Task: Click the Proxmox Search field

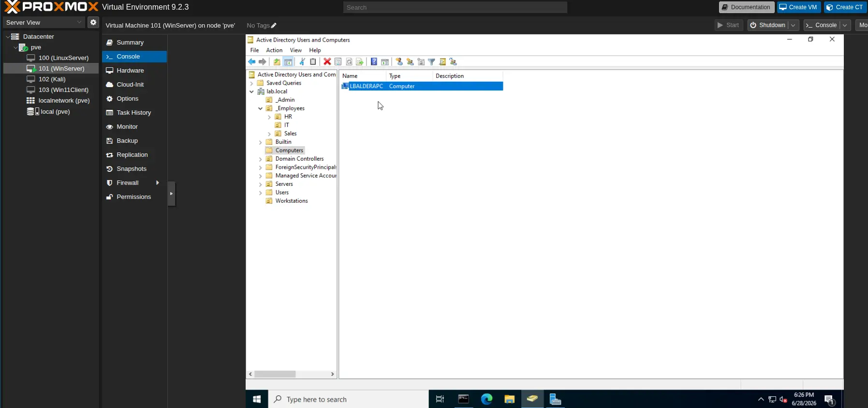Action: 455,7
